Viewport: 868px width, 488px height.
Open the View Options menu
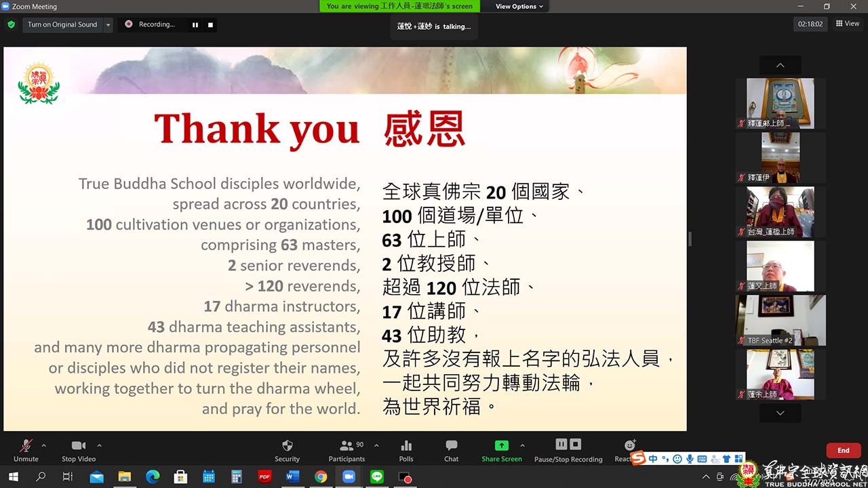pos(519,6)
